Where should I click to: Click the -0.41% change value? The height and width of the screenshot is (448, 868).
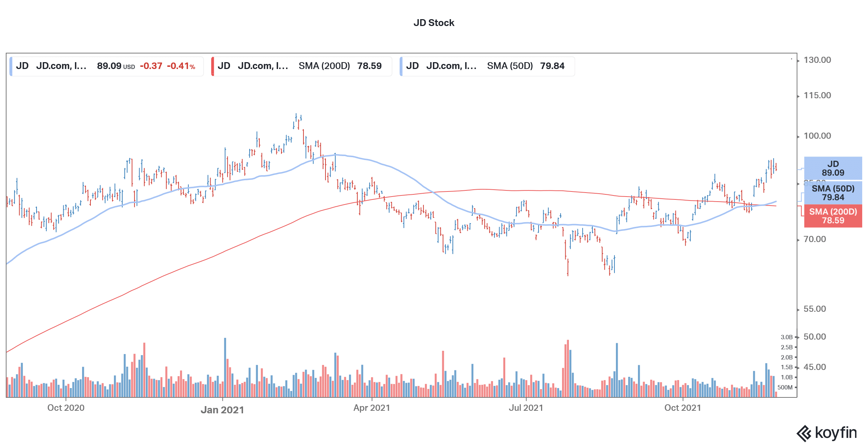pyautogui.click(x=181, y=66)
